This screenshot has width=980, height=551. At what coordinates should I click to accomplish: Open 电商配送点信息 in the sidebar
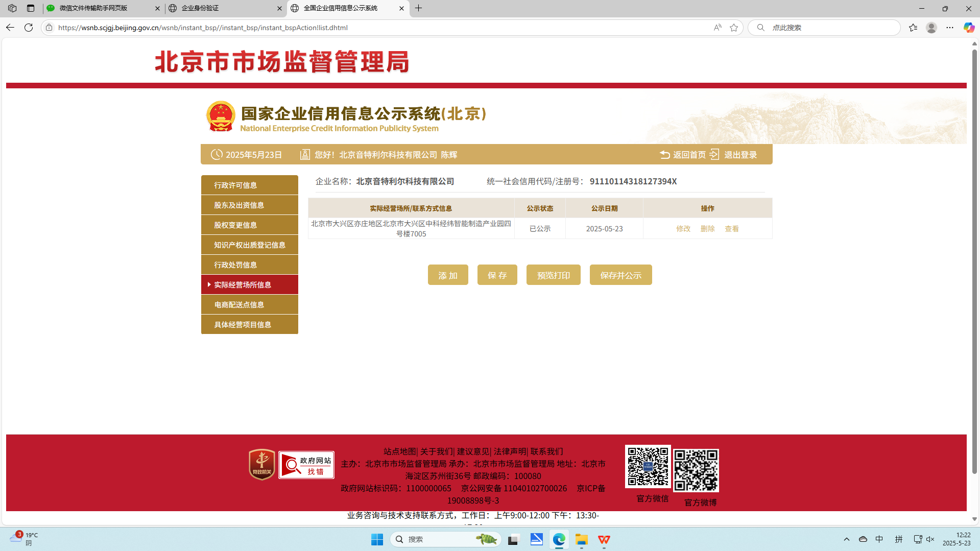point(250,304)
